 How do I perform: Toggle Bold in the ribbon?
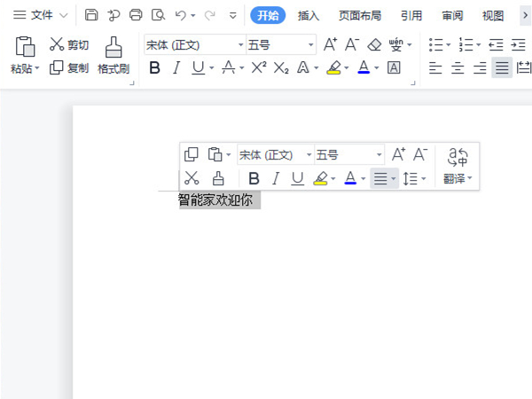coord(155,67)
